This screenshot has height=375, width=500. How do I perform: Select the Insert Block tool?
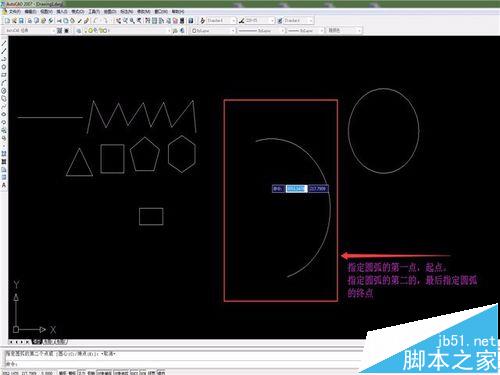pyautogui.click(x=4, y=130)
